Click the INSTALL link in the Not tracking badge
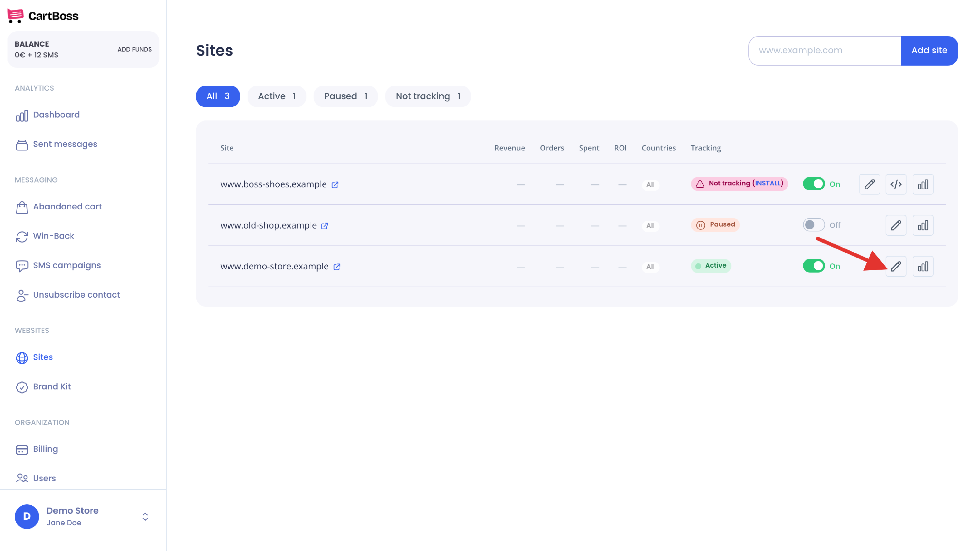This screenshot has width=980, height=551. 768,183
